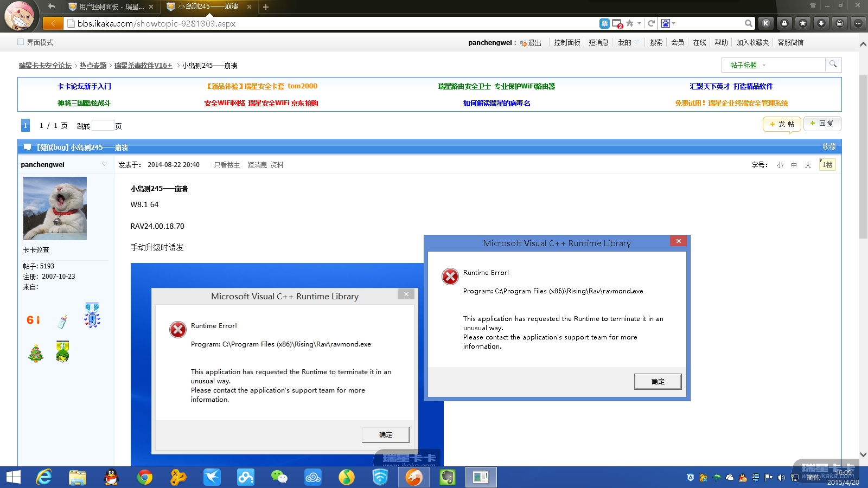Click the lock icon button in the browser toolbar
868x488 pixels.
[x=784, y=23]
